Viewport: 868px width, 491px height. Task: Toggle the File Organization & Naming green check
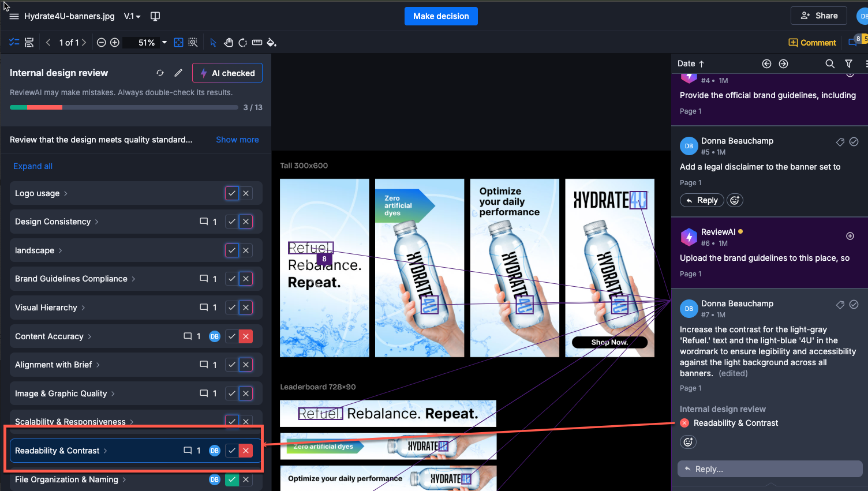(232, 479)
